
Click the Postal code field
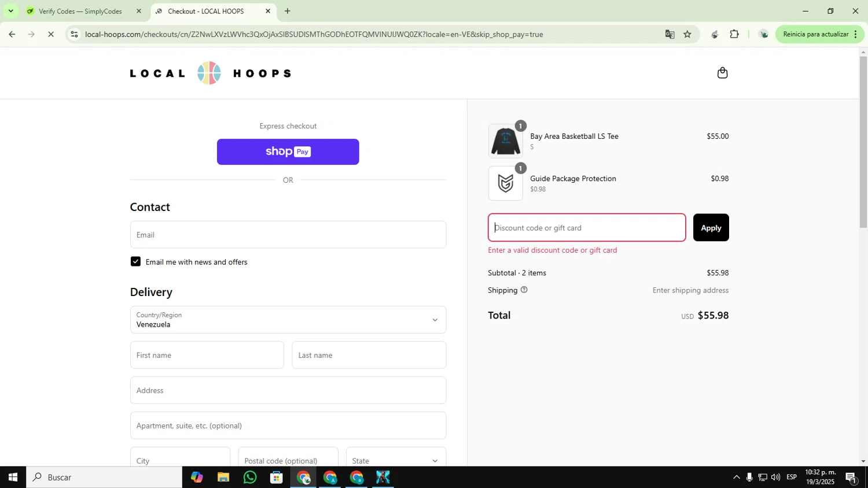tap(288, 458)
